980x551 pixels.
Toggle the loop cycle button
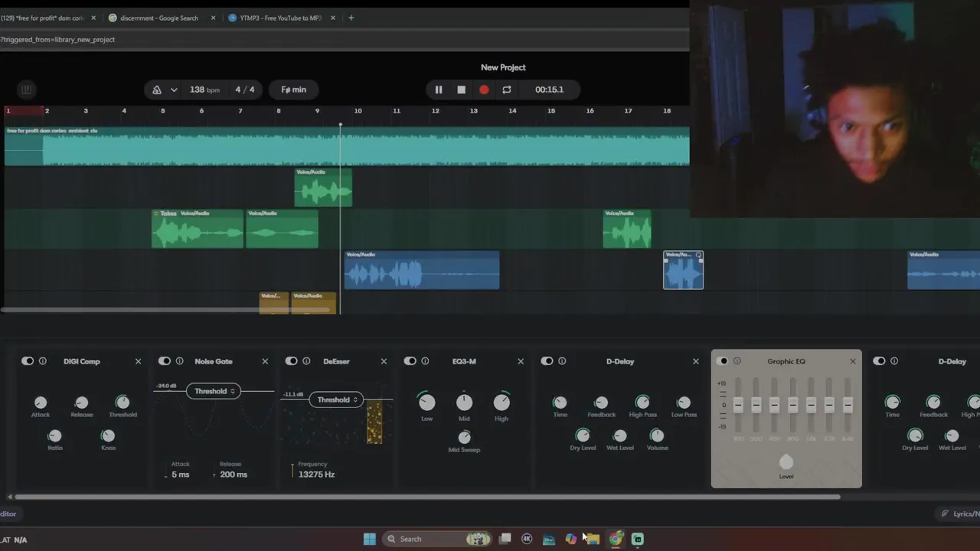tap(506, 90)
